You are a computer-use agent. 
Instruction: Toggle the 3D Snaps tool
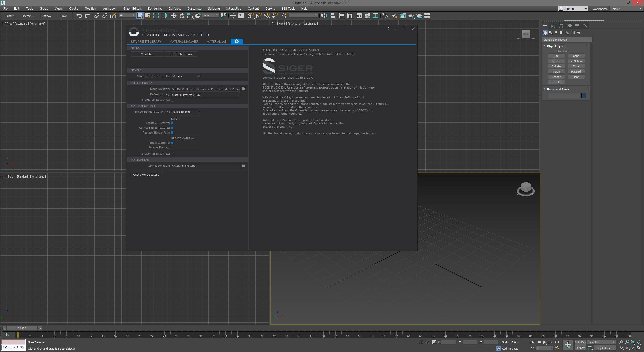point(250,16)
